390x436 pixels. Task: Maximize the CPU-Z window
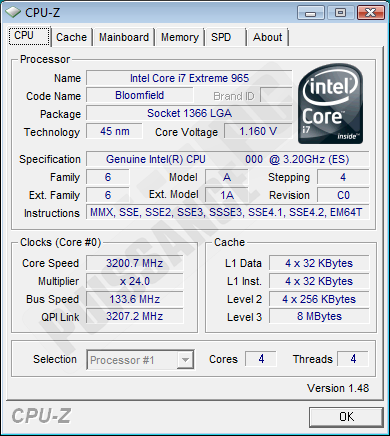click(340, 13)
